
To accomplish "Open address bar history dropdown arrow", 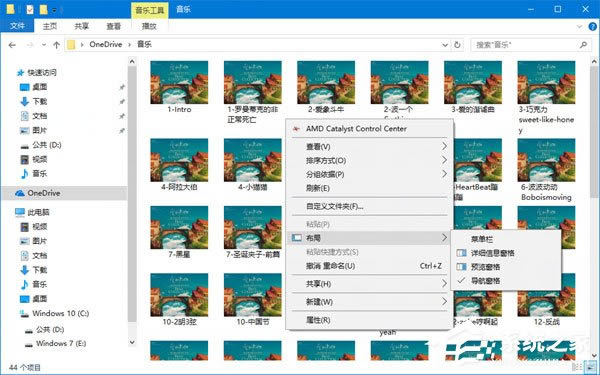I will 445,45.
